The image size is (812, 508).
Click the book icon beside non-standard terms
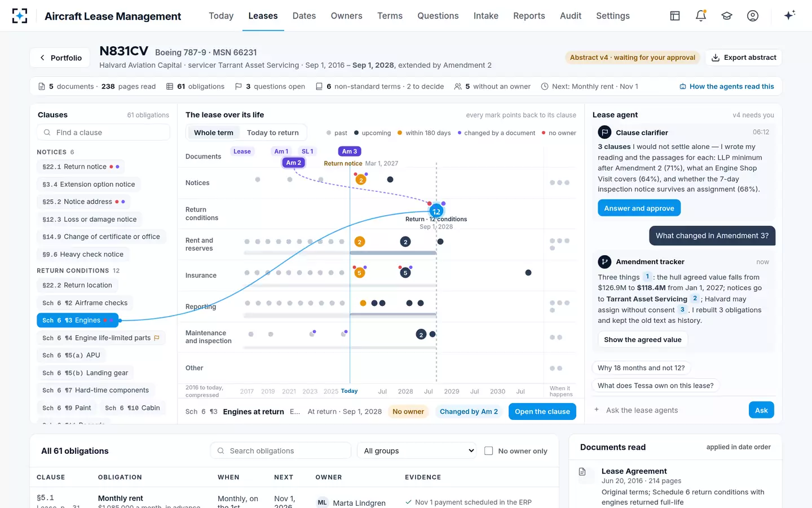319,86
